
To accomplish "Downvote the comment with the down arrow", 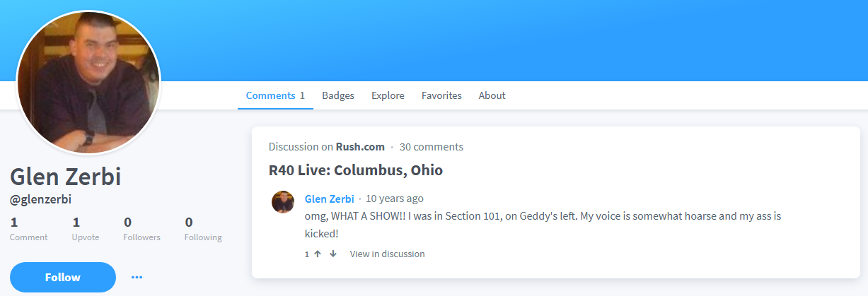I will pyautogui.click(x=333, y=254).
